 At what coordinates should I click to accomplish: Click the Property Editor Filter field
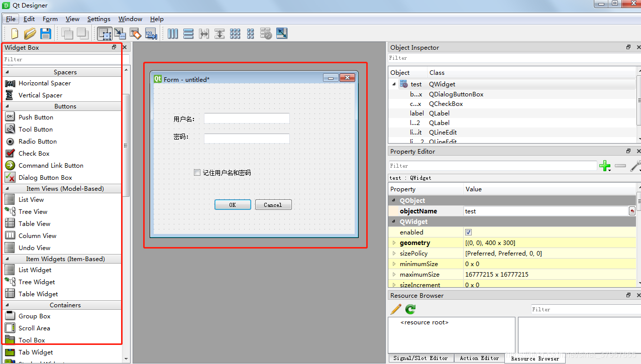(x=493, y=166)
